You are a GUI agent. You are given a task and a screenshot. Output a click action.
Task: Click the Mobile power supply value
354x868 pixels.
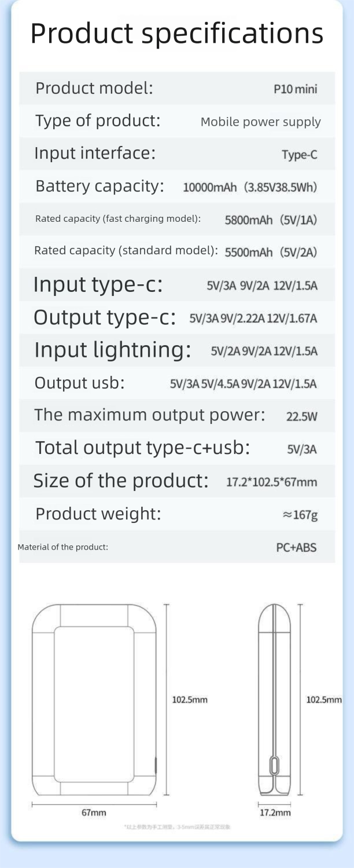(260, 122)
